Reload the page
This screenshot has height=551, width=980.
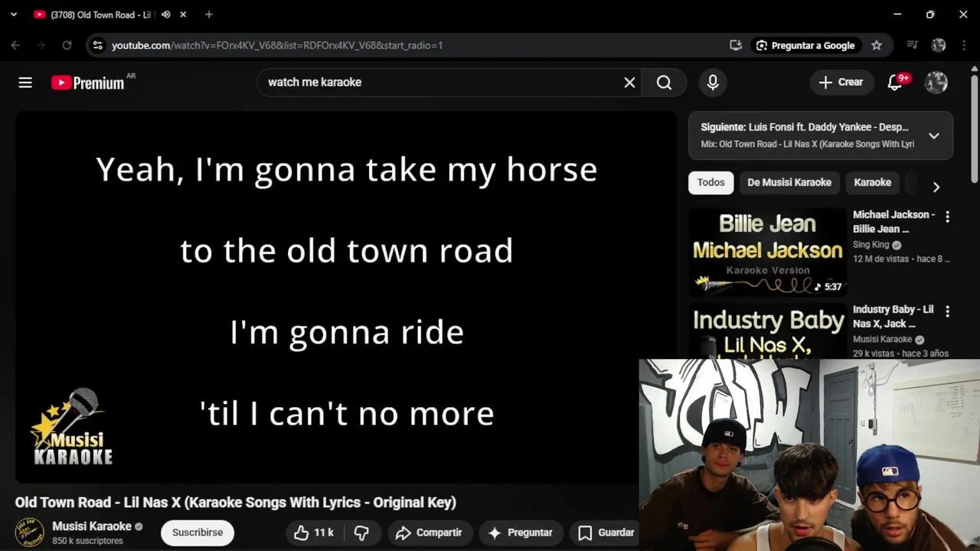click(x=67, y=45)
